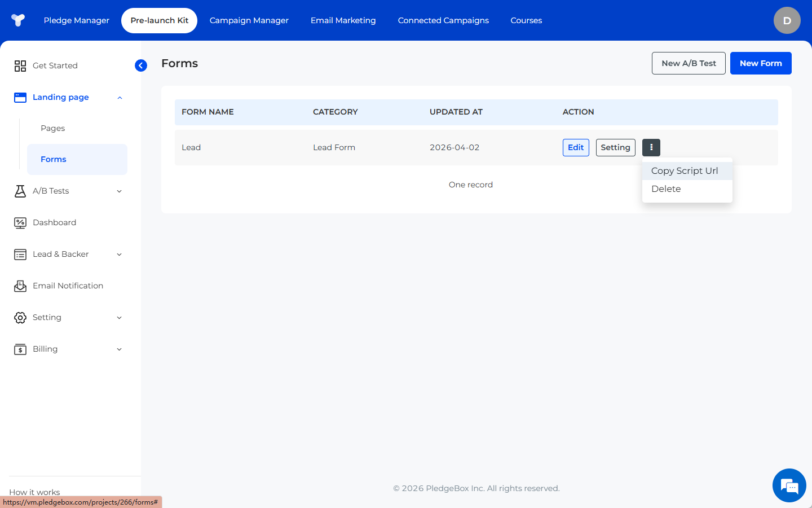Collapse sidebar with the blue arrow button
The width and height of the screenshot is (812, 508).
pyautogui.click(x=141, y=65)
